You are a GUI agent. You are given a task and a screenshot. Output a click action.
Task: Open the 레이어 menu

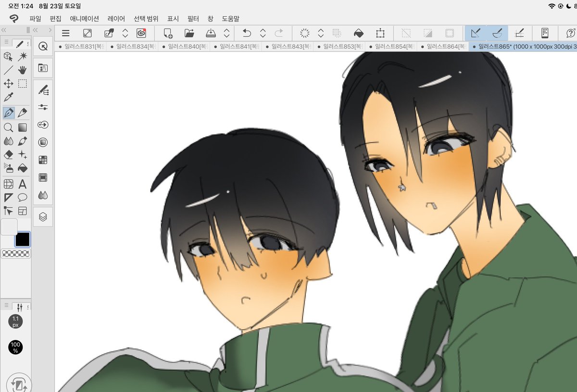pyautogui.click(x=116, y=18)
